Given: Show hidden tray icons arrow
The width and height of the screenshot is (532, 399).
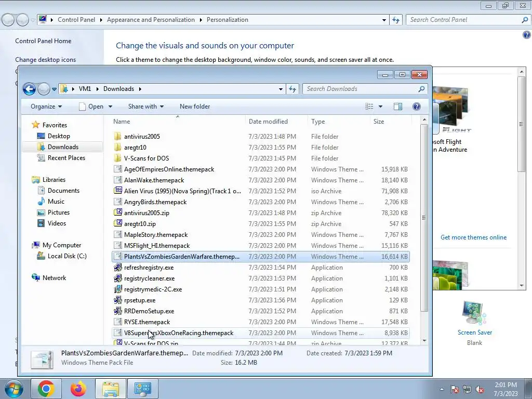Looking at the screenshot, I should [442, 390].
